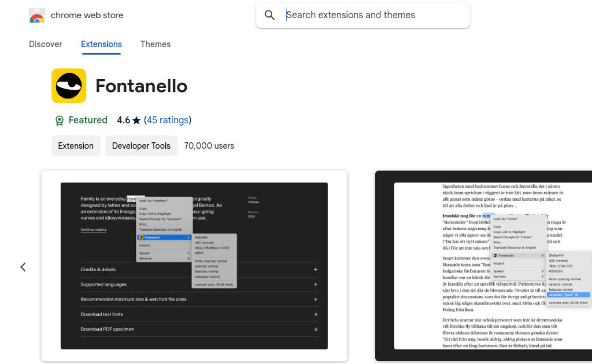Image resolution: width=592 pixels, height=364 pixels.
Task: Click the Extension category chip
Action: tap(76, 146)
